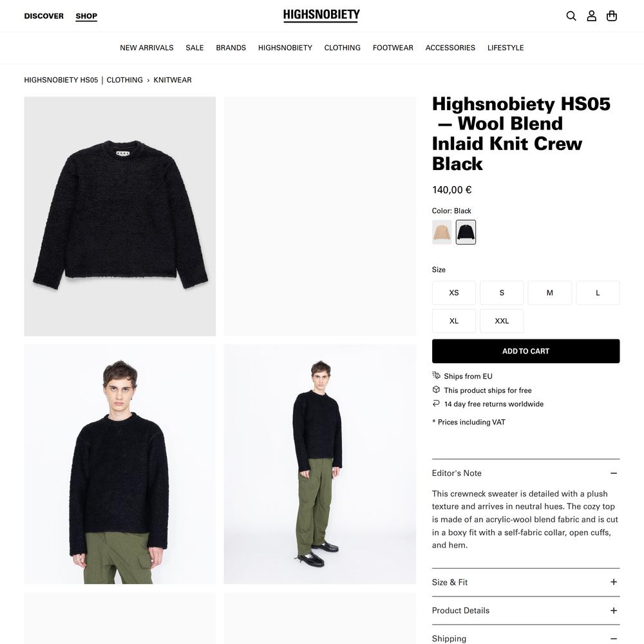
Task: Collapse Editor's Note with minus icon
Action: tap(614, 473)
